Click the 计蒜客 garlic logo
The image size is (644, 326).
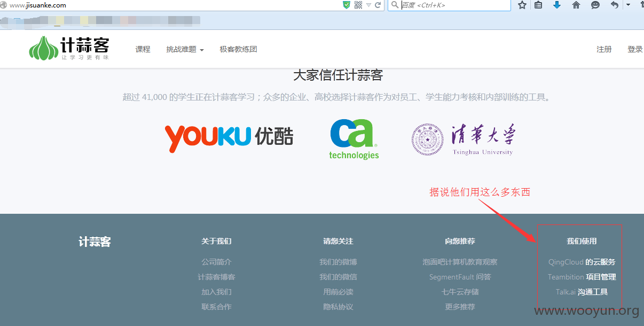pos(69,48)
